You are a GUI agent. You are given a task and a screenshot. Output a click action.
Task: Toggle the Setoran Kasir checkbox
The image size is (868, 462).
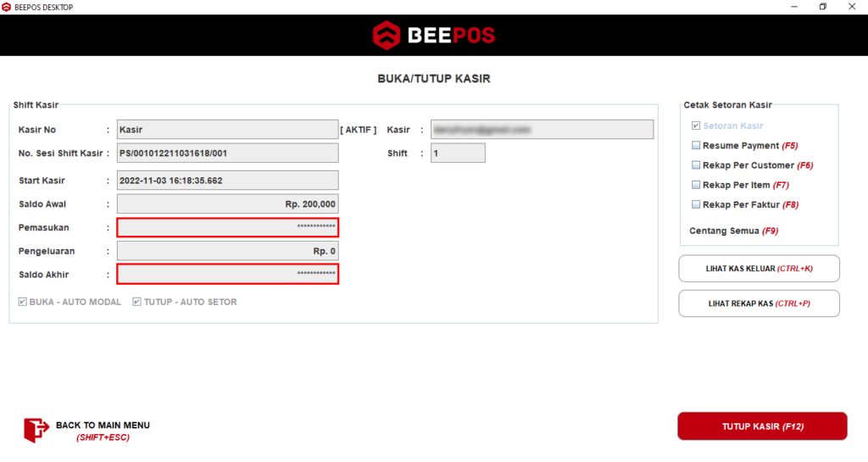pos(696,126)
